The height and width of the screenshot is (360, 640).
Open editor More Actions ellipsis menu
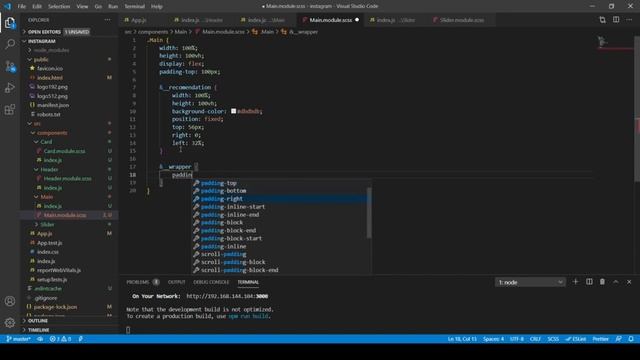pyautogui.click(x=629, y=20)
